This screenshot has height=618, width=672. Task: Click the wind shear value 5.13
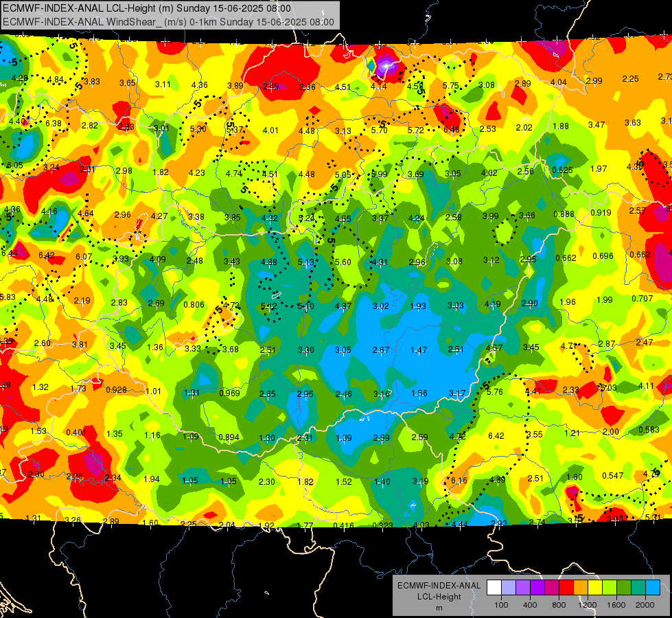[x=306, y=262]
